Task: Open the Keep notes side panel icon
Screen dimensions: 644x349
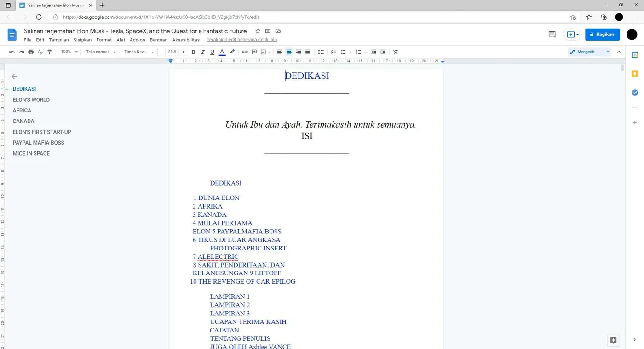Action: (635, 74)
